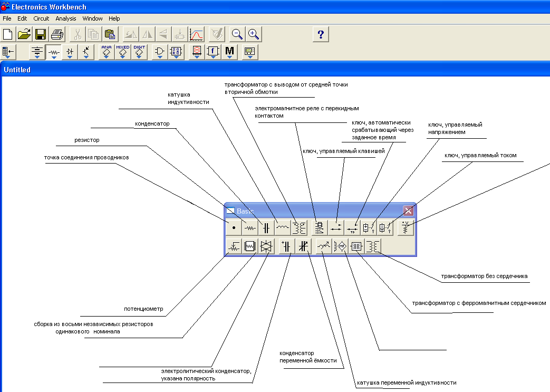The width and height of the screenshot is (550, 392).
Task: Select the key-controlled switch component
Action: pos(336,228)
